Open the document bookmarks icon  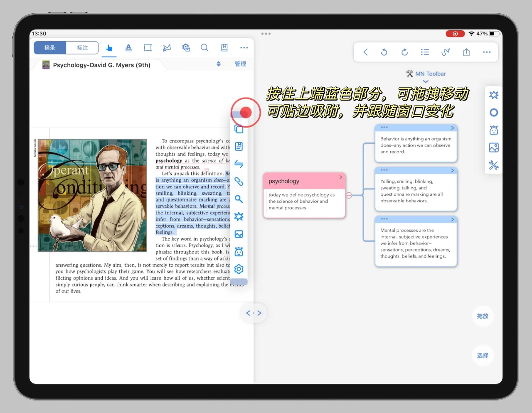(224, 48)
